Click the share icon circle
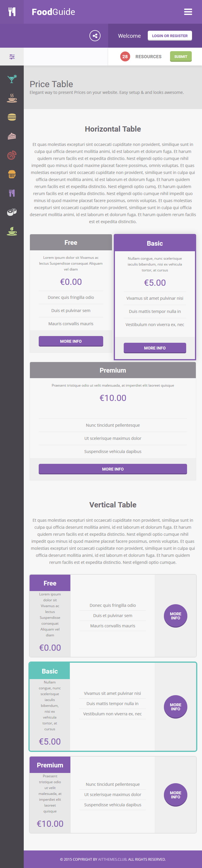Image resolution: width=202 pixels, height=868 pixels. [x=95, y=36]
